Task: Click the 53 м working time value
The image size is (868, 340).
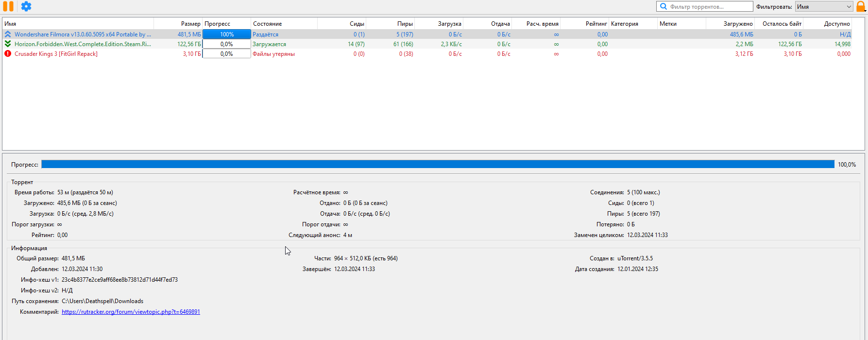Action: [x=85, y=192]
